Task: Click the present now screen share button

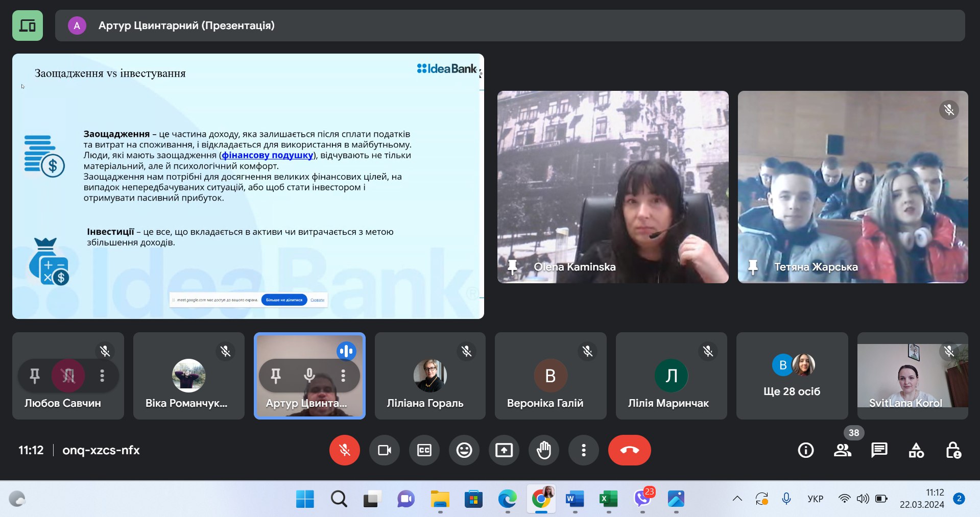Action: point(504,450)
